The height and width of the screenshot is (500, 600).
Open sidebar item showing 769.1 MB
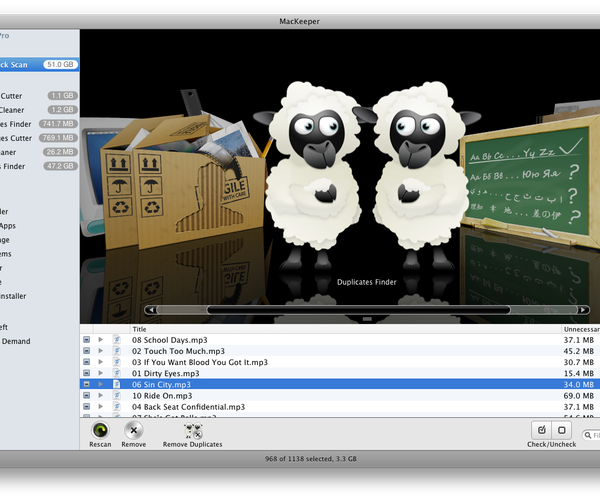pos(39,138)
